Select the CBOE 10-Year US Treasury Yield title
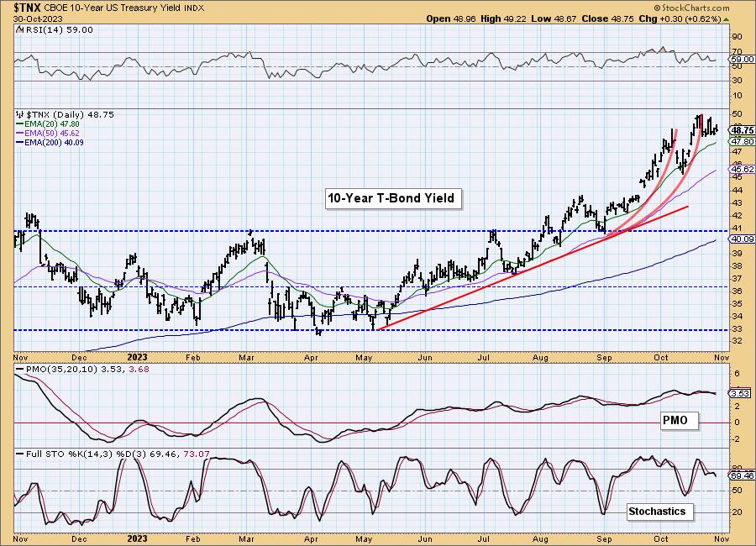 (x=113, y=8)
